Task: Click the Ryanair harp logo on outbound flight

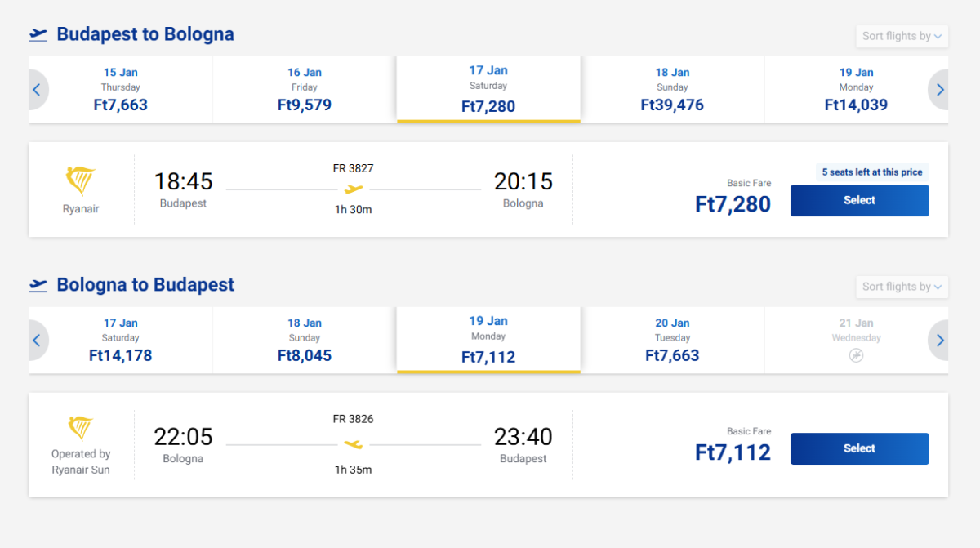Action: (81, 180)
